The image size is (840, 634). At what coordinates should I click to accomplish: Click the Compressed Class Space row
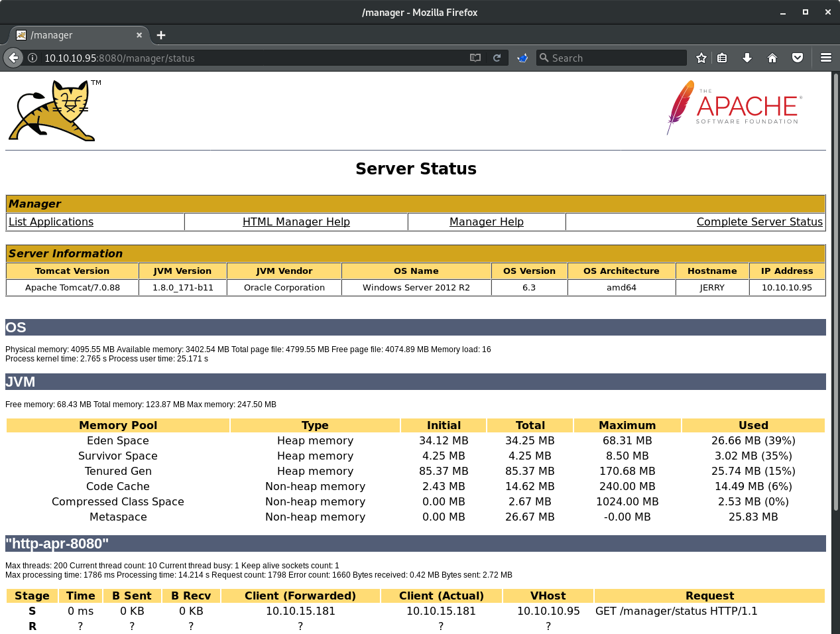(416, 501)
